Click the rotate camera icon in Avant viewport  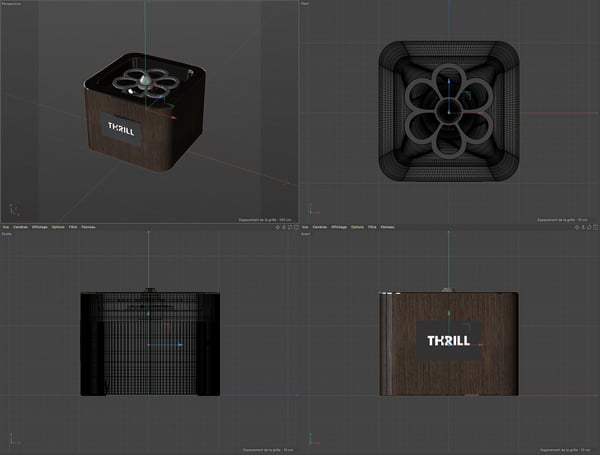[589, 228]
